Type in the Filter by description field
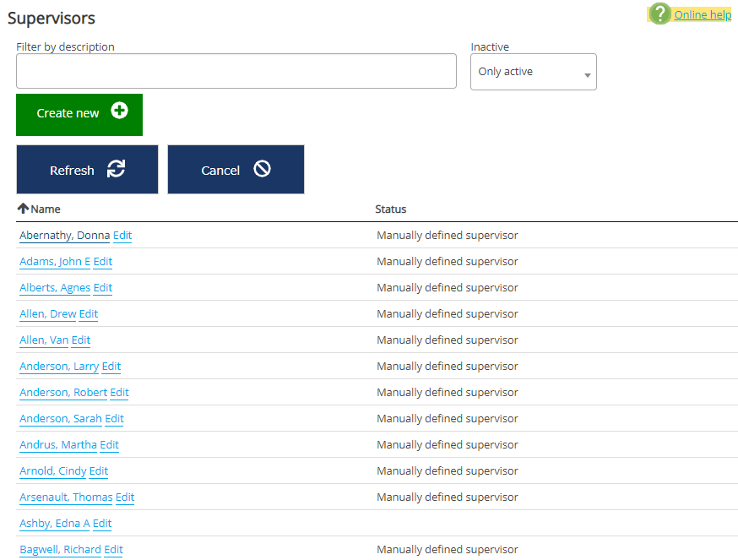The image size is (738, 560). tap(236, 72)
